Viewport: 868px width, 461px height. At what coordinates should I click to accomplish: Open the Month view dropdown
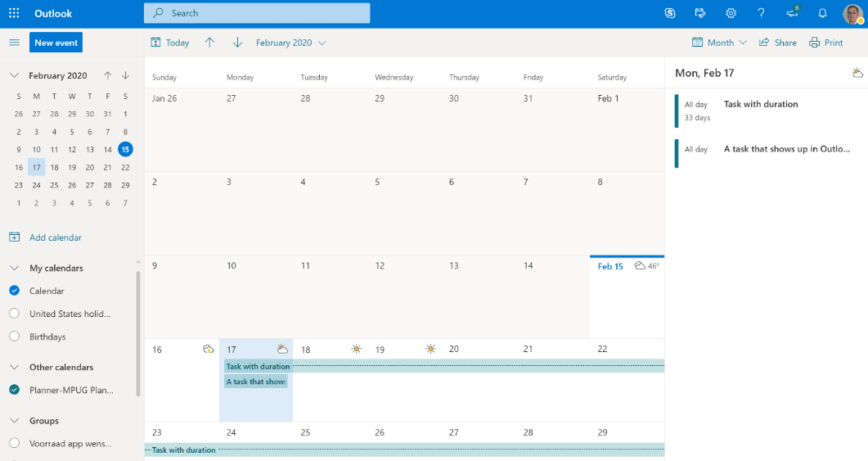720,43
